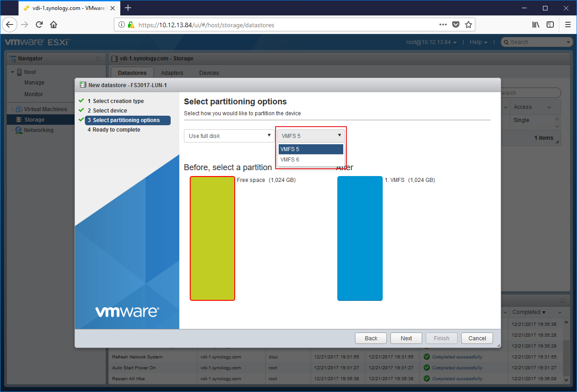Toggle the browser sidebar icon
This screenshot has width=577, height=392.
coord(550,24)
